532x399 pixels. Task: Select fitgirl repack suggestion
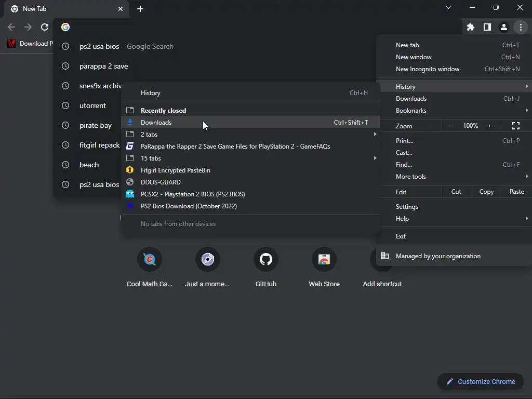click(88, 145)
